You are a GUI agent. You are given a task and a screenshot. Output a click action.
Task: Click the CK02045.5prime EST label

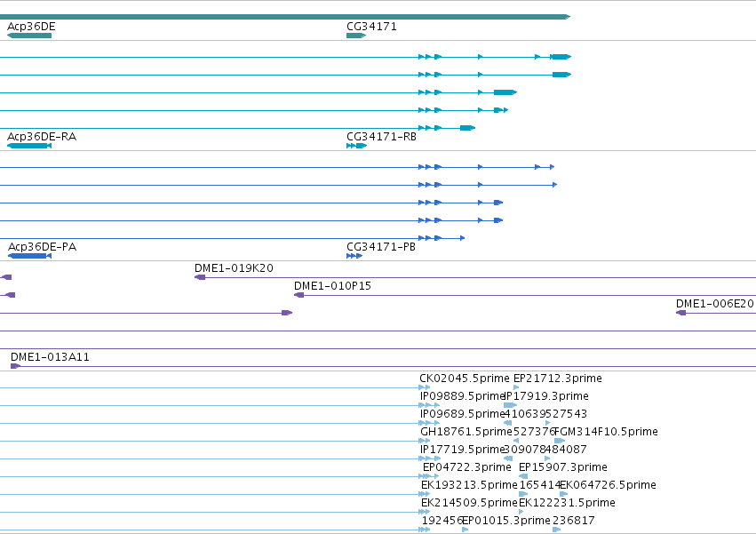pos(465,379)
